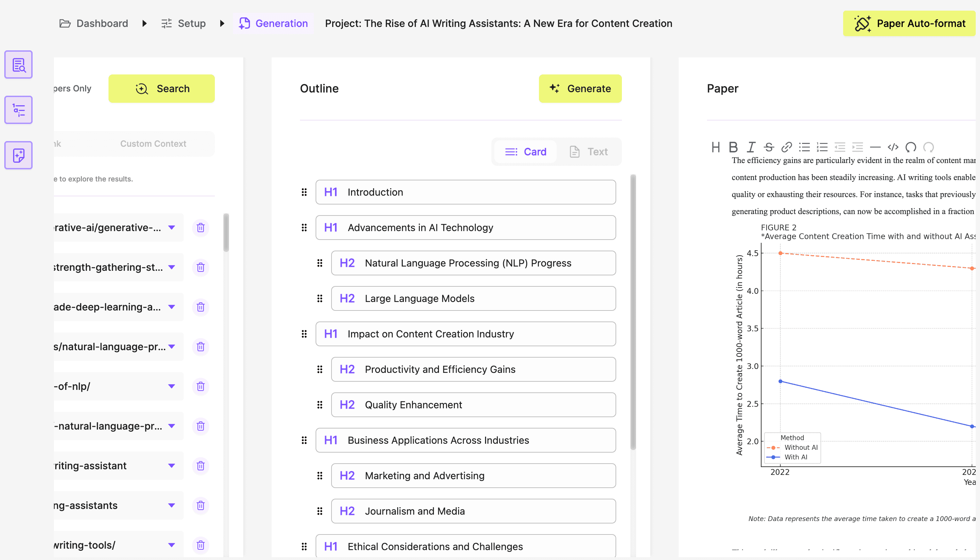980x560 pixels.
Task: Delete the writing-assistant reference with trash icon
Action: [x=200, y=466]
